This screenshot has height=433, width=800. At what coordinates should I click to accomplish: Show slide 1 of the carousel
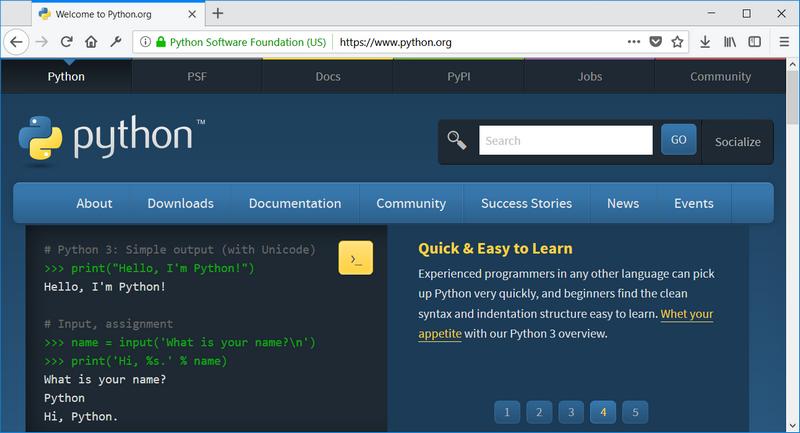pos(507,412)
